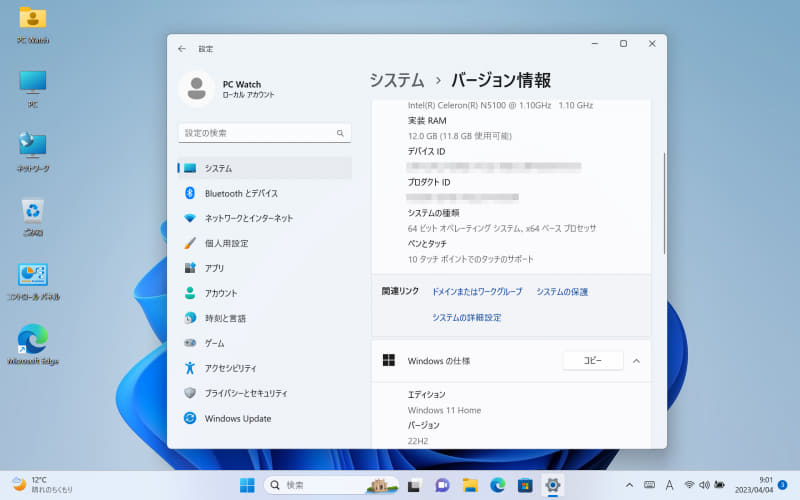The width and height of the screenshot is (800, 500).
Task: Select the コントロール パネル desktop icon
Action: 33,282
